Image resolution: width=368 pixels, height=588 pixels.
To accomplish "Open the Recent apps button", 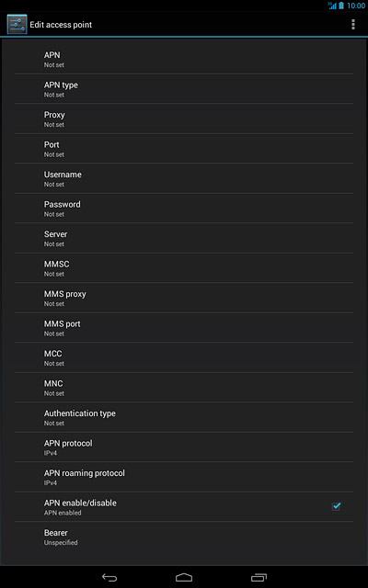I will [x=259, y=578].
